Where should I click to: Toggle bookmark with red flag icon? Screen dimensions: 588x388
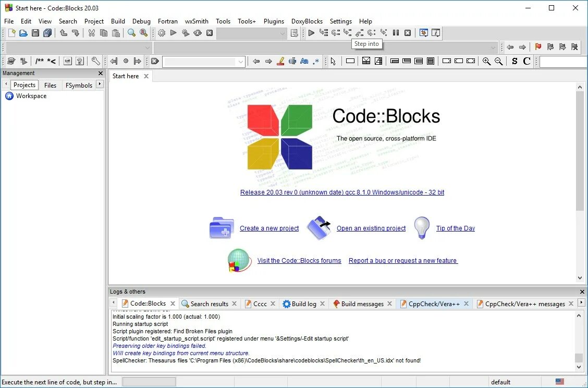(x=538, y=47)
